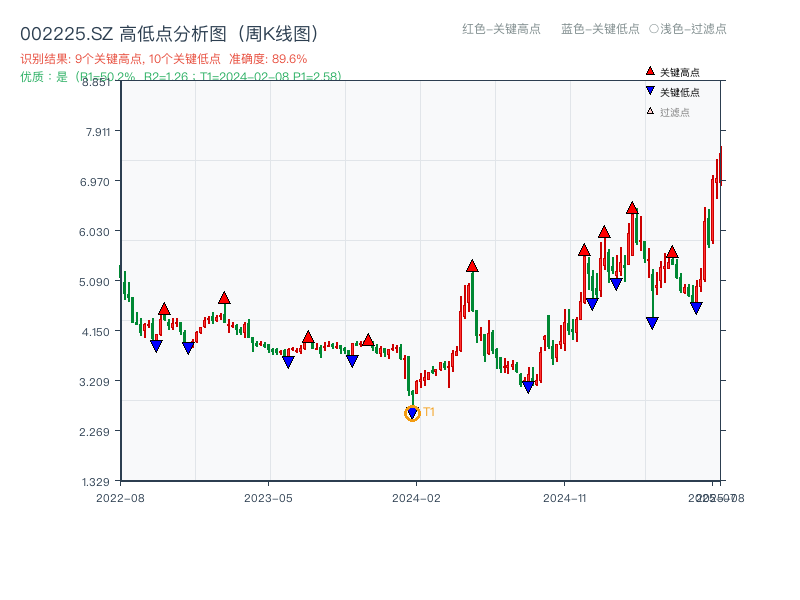
Task: Click the red key-high marker in mid-2023 near 4.0
Action: (308, 337)
